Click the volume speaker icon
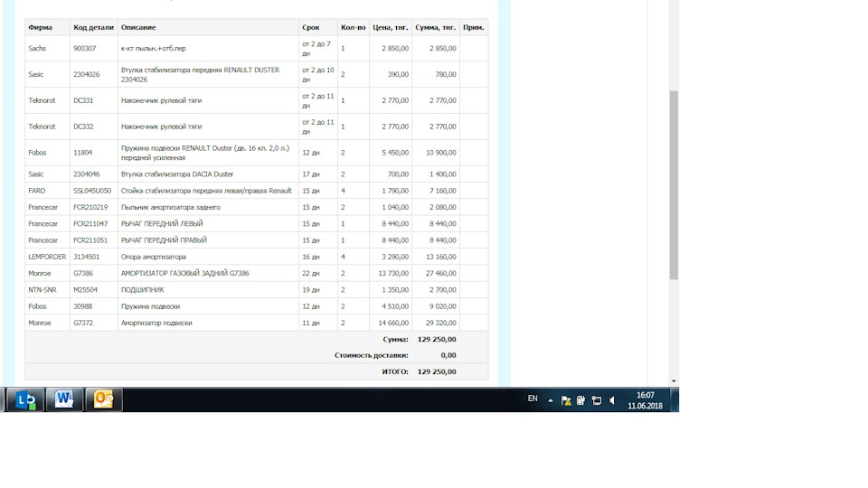The image size is (868, 488). coord(612,400)
